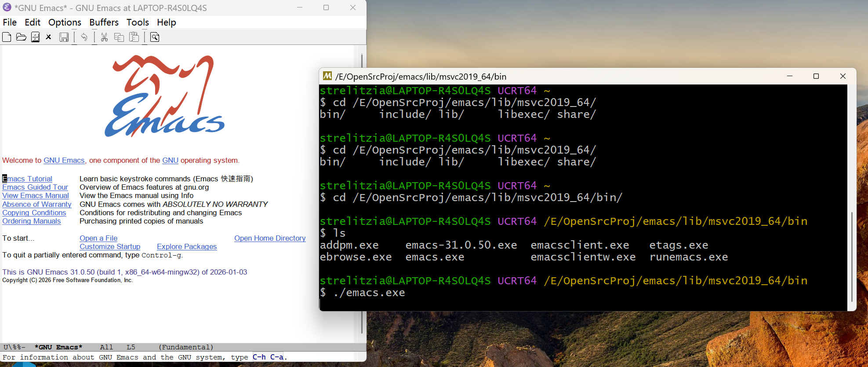Click 'addpm.exe' in terminal listing

point(349,245)
